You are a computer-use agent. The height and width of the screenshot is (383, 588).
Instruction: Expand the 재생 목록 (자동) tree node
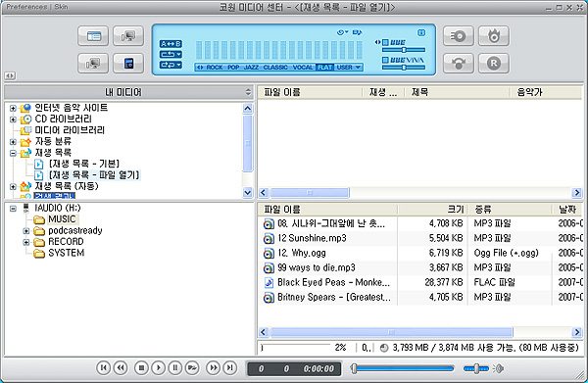point(13,187)
